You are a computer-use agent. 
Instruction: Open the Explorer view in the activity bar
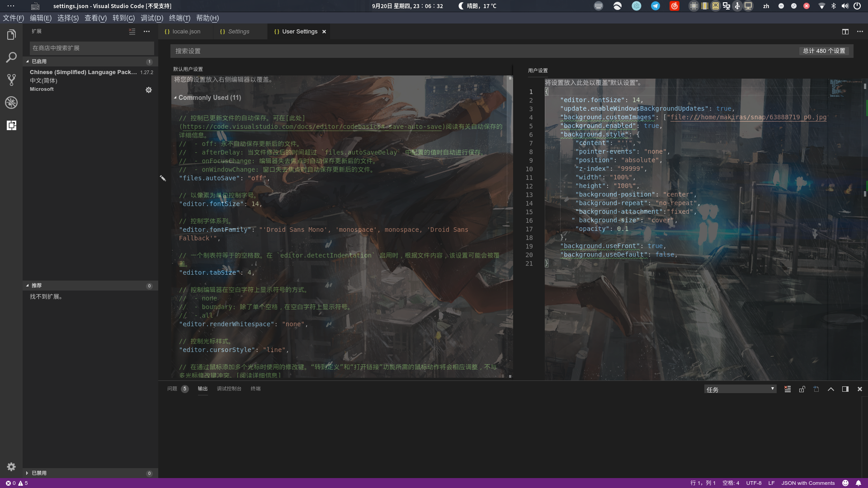pyautogui.click(x=11, y=34)
